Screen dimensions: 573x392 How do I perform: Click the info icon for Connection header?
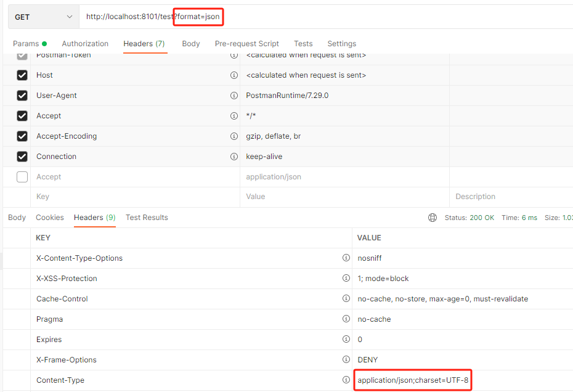click(x=234, y=157)
